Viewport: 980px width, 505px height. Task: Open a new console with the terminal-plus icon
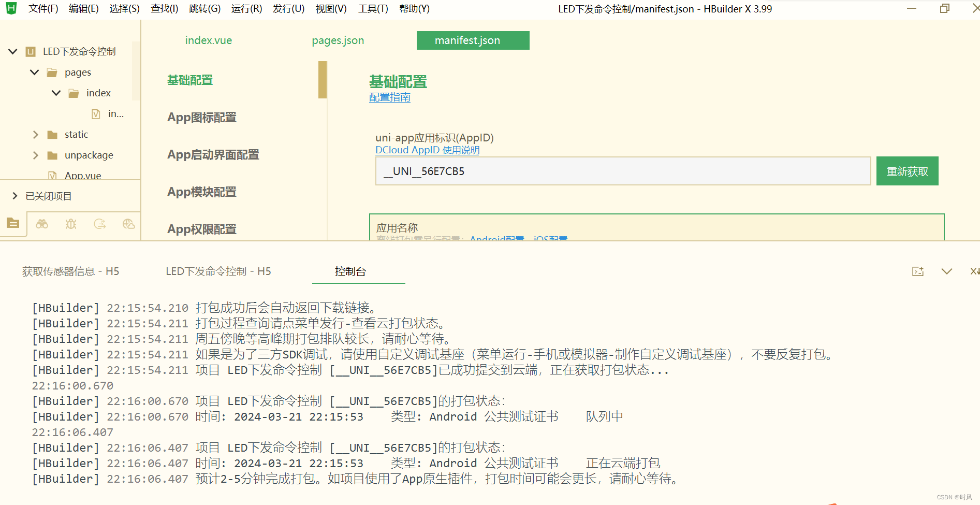click(918, 271)
